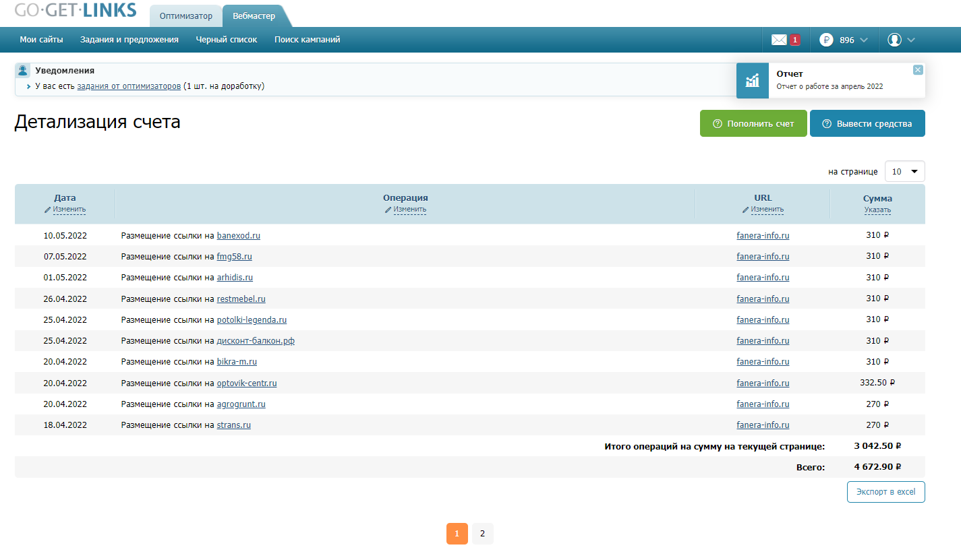
Task: Click the ruble balance coin icon
Action: [826, 40]
